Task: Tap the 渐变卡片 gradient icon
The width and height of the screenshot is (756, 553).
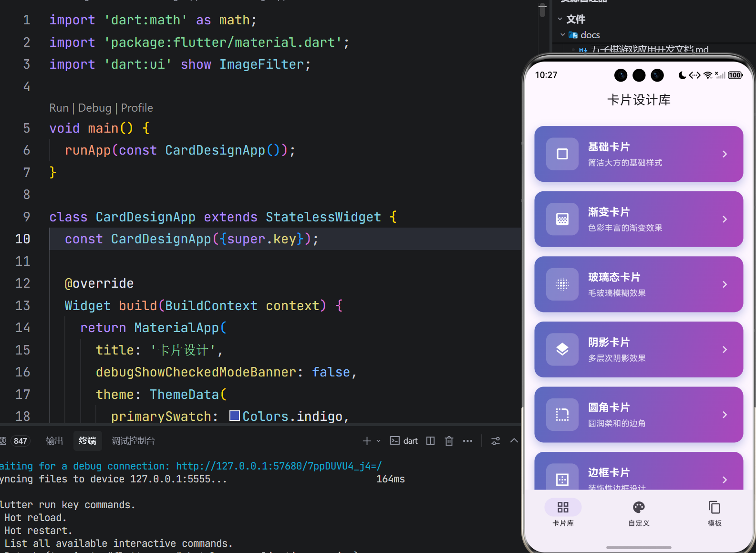Action: tap(562, 219)
